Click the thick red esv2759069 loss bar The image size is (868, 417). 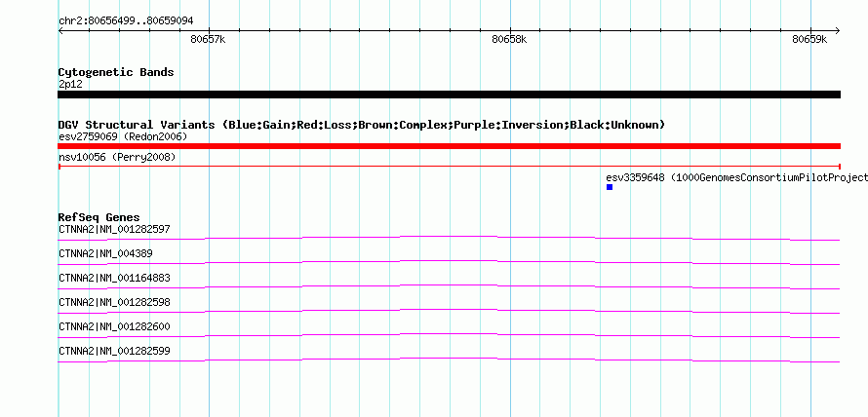point(449,146)
